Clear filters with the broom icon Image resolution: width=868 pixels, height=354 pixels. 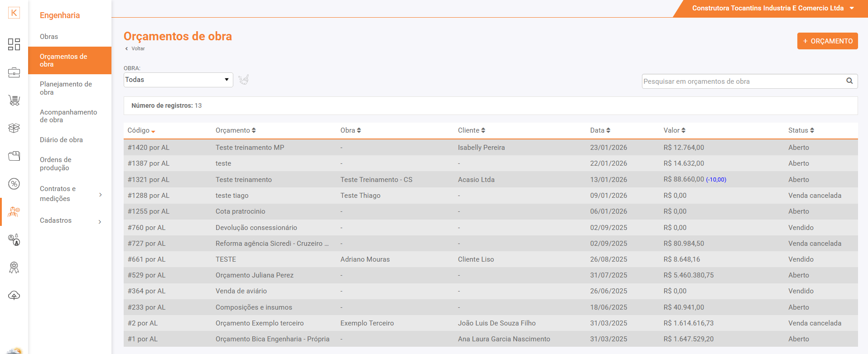[244, 80]
